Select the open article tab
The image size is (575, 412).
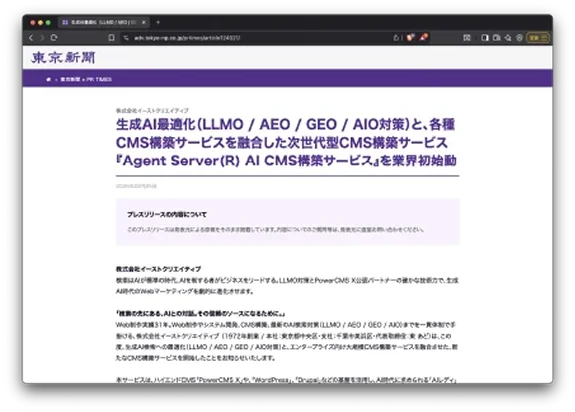[104, 22]
